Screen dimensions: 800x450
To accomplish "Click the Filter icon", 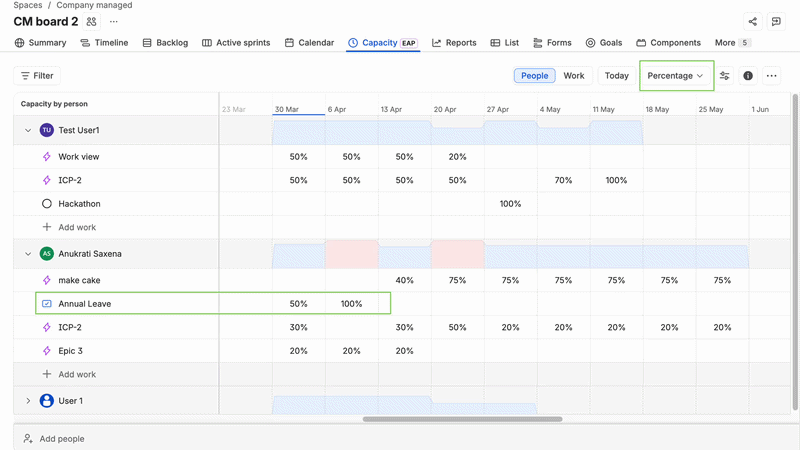I will [25, 76].
